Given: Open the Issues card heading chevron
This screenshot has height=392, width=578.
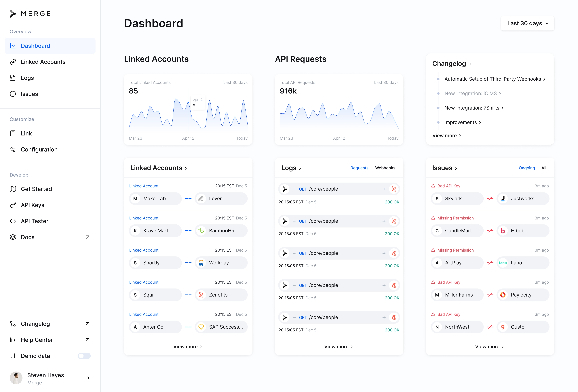Looking at the screenshot, I should [456, 168].
